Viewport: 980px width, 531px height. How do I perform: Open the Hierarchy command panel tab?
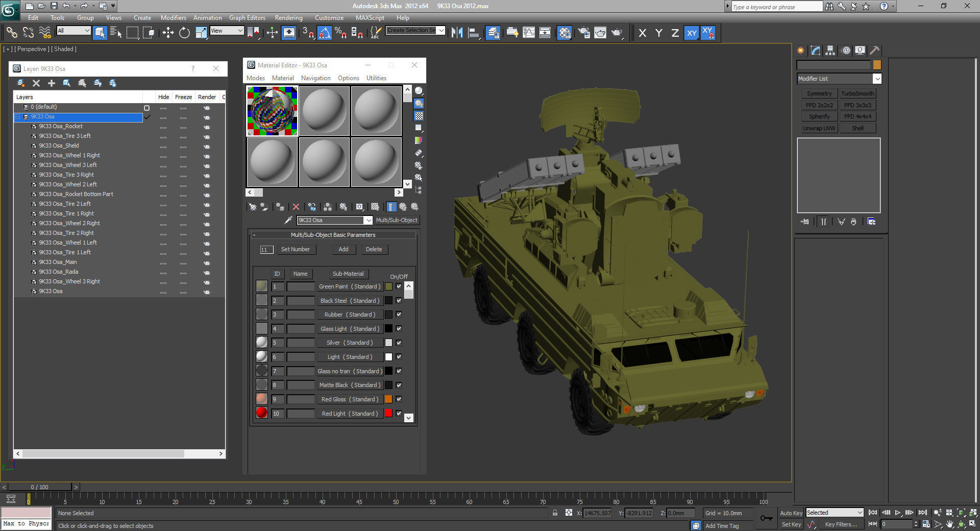(830, 50)
